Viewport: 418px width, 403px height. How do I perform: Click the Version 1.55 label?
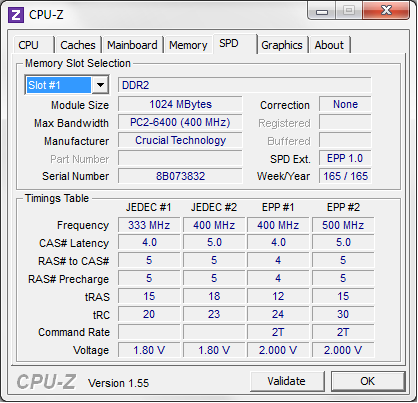(118, 383)
